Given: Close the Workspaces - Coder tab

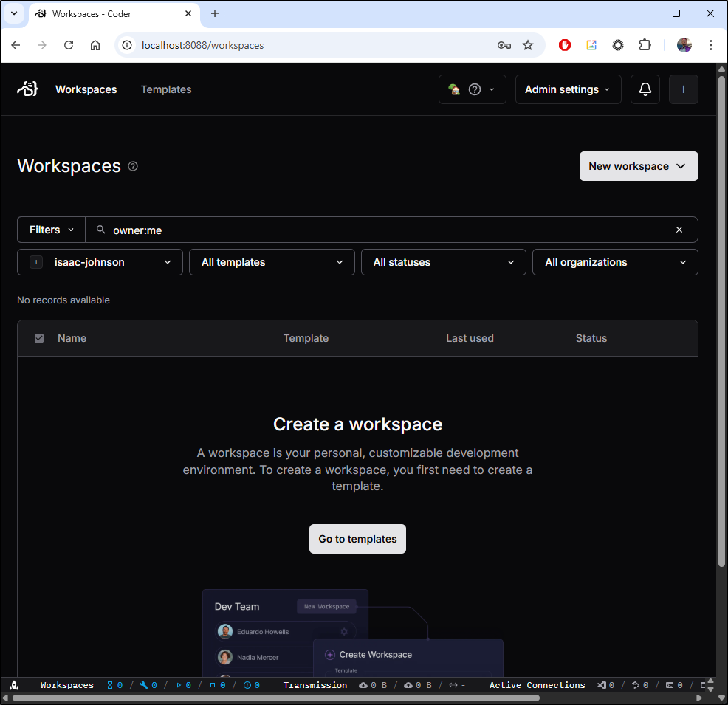Looking at the screenshot, I should (188, 13).
